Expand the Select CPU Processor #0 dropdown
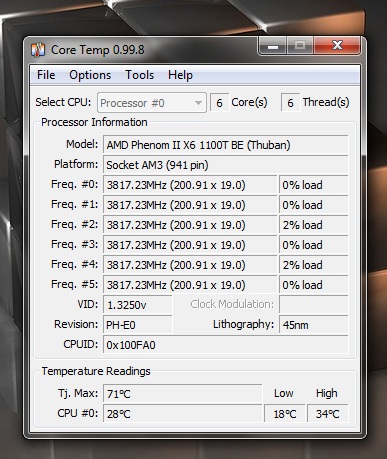387x459 pixels. [152, 103]
